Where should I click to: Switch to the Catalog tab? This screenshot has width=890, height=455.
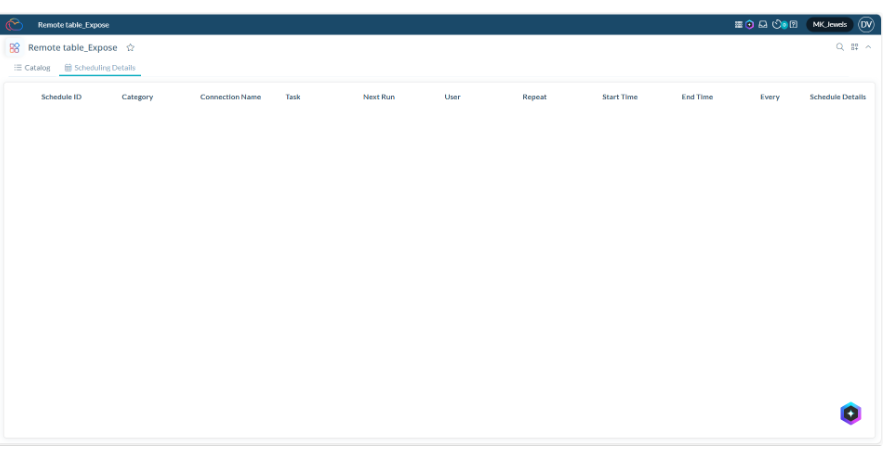click(x=32, y=68)
